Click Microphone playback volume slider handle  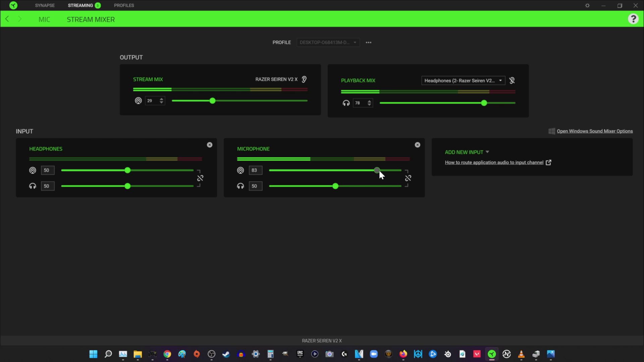(335, 186)
